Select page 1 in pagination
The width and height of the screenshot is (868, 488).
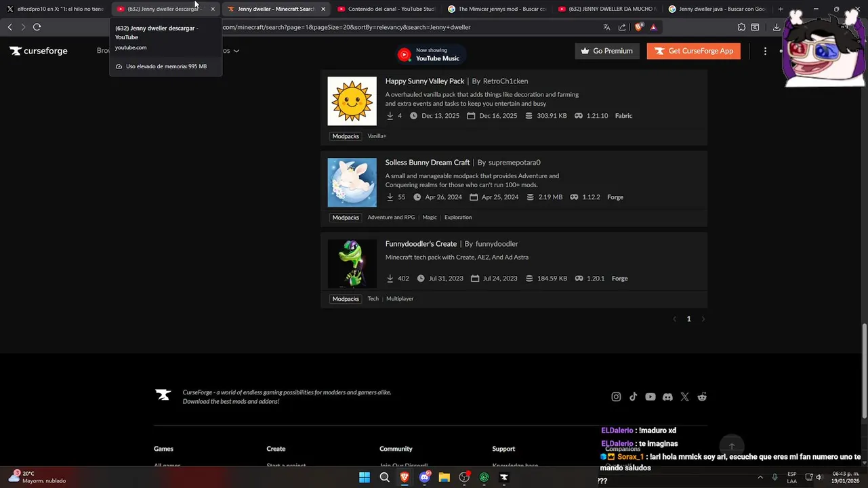pyautogui.click(x=688, y=319)
